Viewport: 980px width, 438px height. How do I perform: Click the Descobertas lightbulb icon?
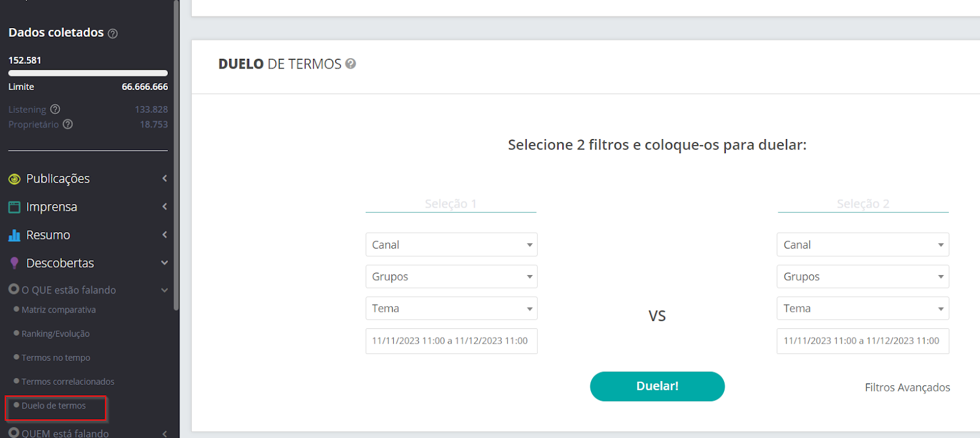15,263
